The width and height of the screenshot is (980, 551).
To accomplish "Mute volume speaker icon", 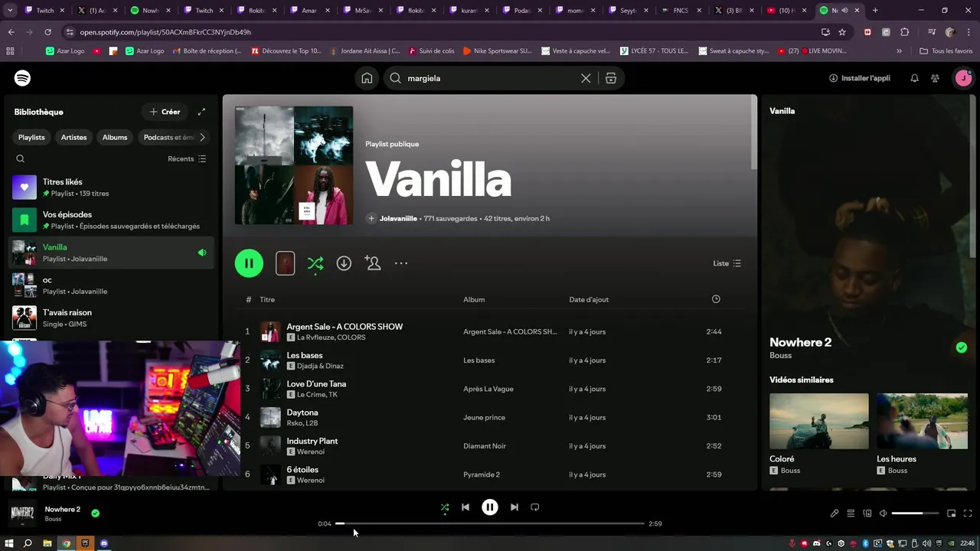I will pos(883,514).
